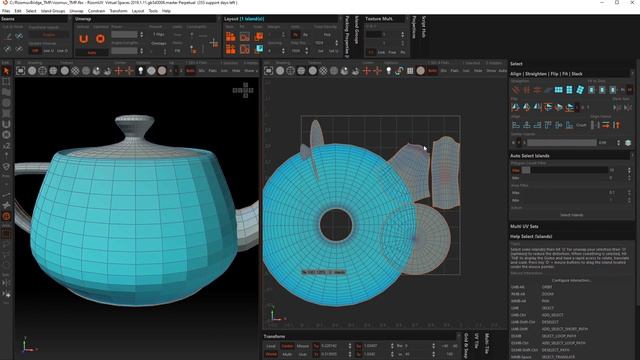Click the Isol. button in UV viewport toolbar

[466, 71]
